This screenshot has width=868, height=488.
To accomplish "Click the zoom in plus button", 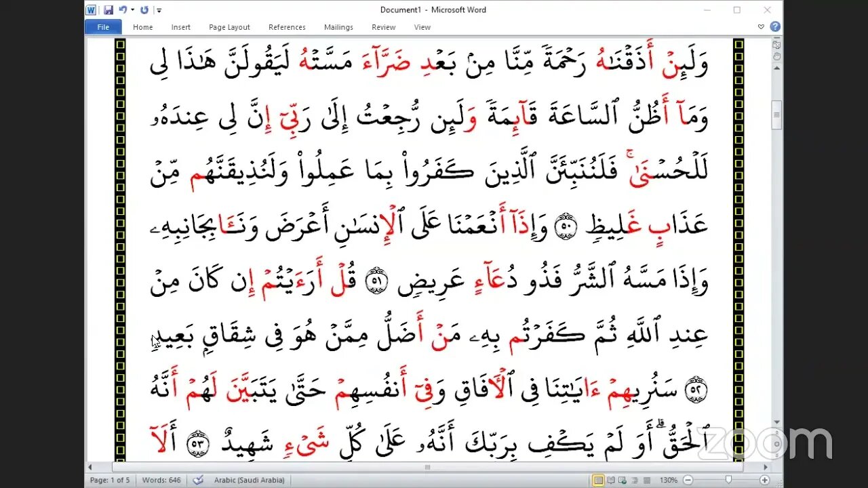I will [x=764, y=480].
